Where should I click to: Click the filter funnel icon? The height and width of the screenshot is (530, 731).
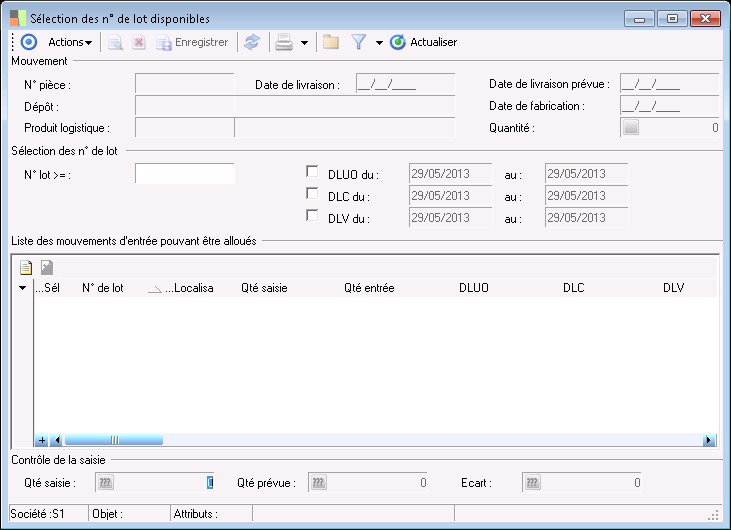click(359, 42)
